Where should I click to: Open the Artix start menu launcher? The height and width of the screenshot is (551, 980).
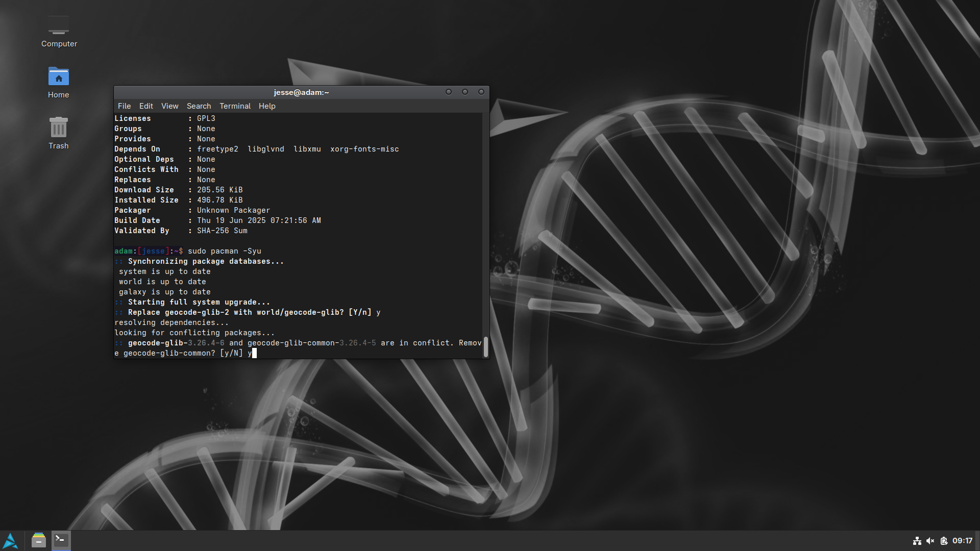10,540
